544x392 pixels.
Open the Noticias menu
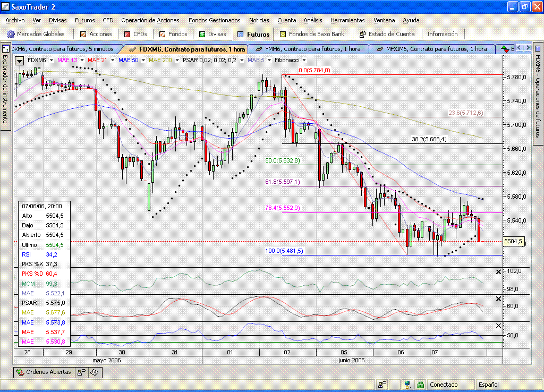click(x=259, y=20)
